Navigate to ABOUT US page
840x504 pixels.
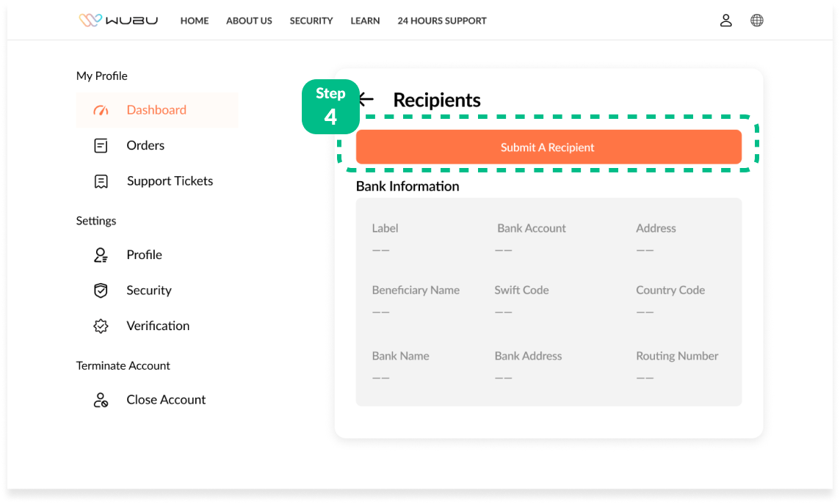pos(249,21)
